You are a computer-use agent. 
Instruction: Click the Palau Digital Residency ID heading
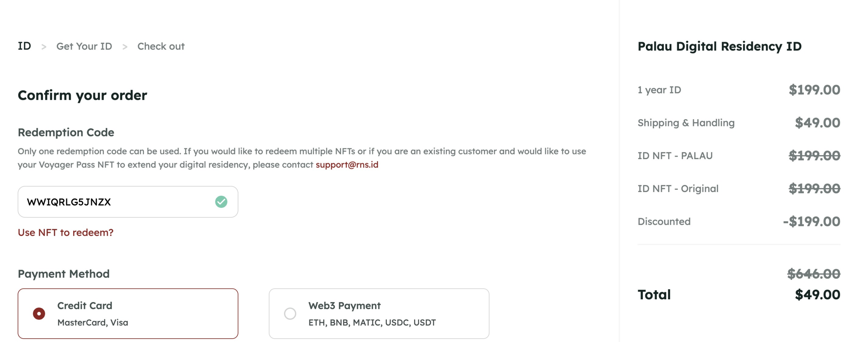[719, 46]
